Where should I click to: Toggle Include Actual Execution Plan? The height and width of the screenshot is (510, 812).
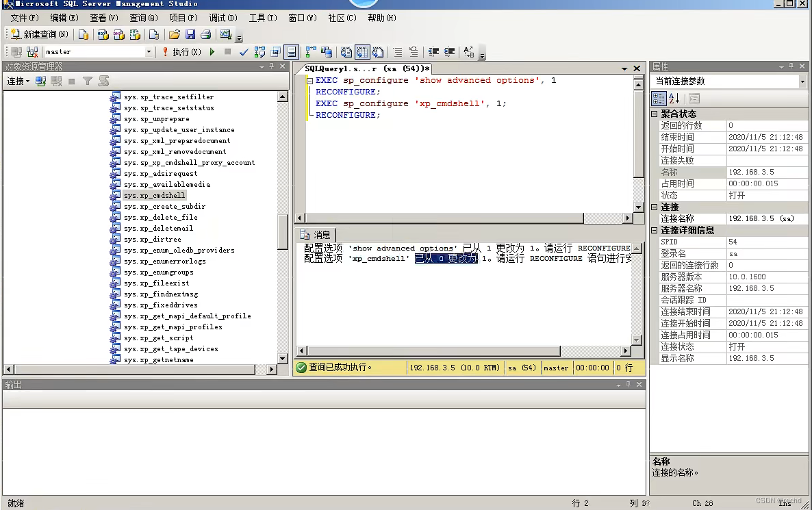[311, 52]
